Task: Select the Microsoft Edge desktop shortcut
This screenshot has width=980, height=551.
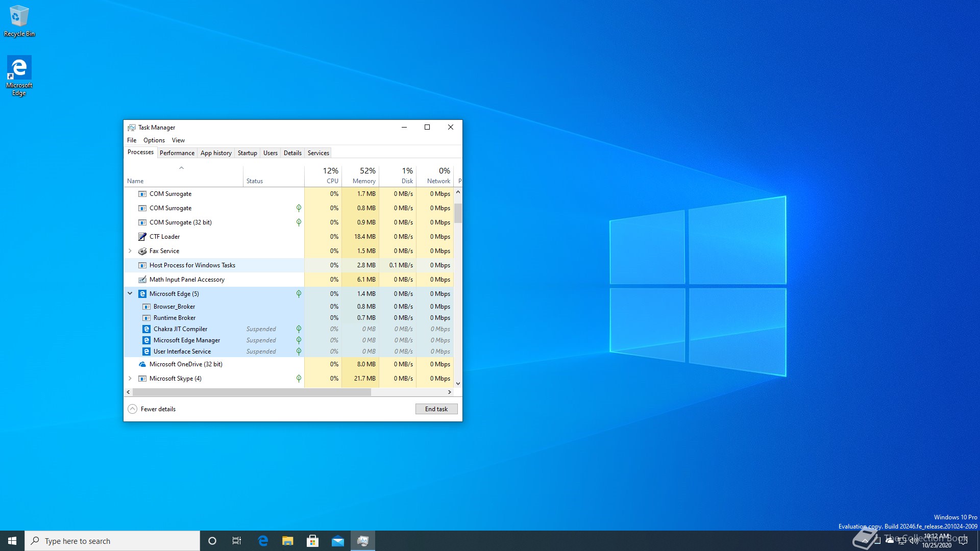Action: coord(19,76)
